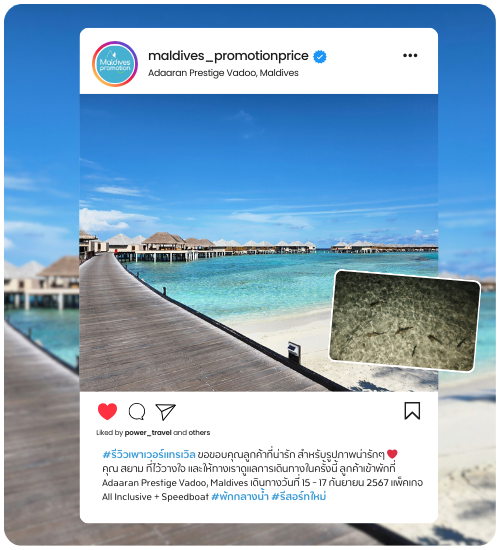Share post with paper plane icon
Viewport: 500px width, 550px height.
tap(165, 411)
